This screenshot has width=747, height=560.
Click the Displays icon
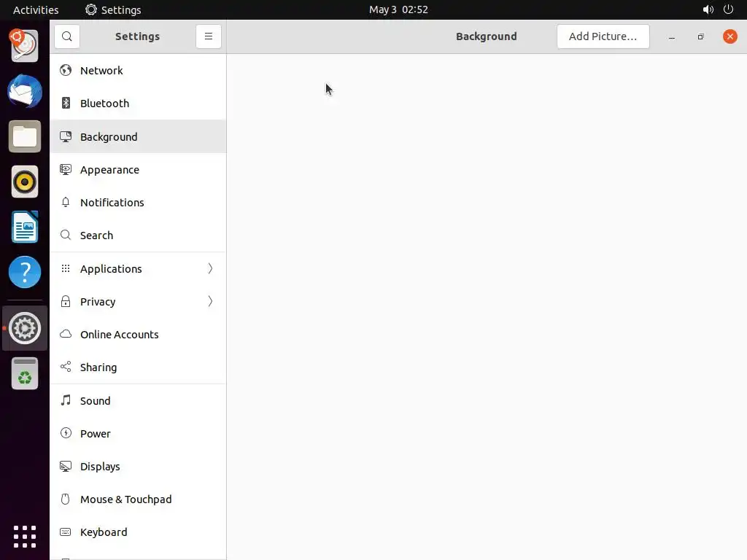click(x=66, y=466)
